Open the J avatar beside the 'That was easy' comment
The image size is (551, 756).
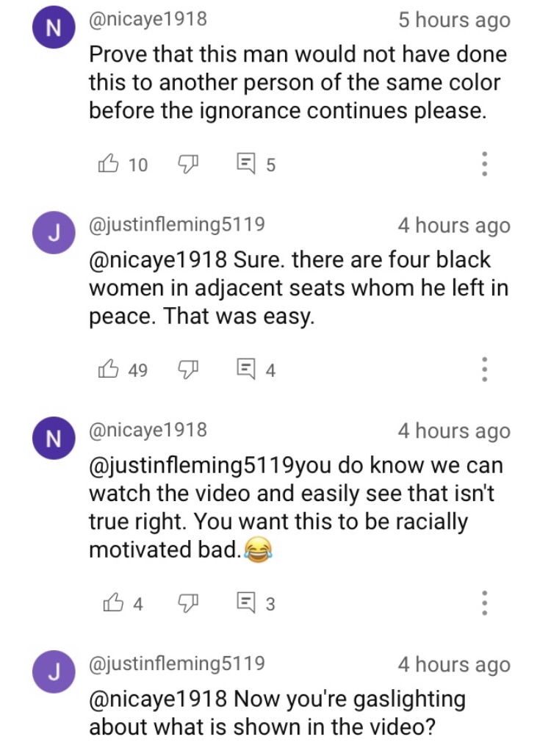pyautogui.click(x=54, y=232)
